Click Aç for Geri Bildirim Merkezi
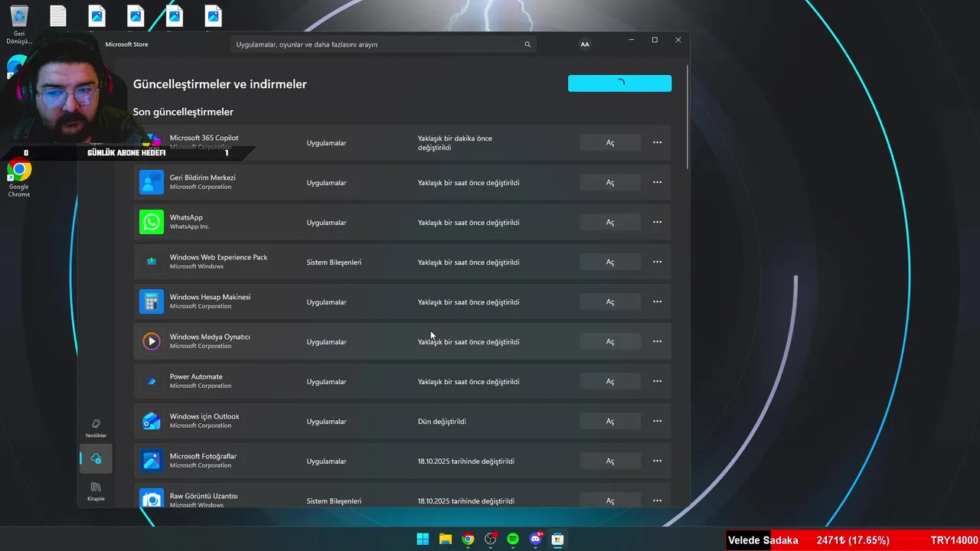 (x=610, y=182)
